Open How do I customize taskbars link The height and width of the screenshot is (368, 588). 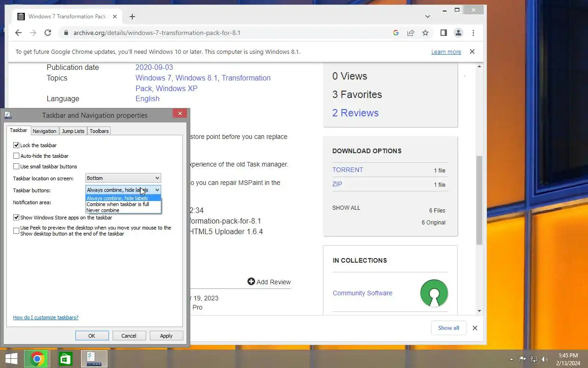coord(45,317)
